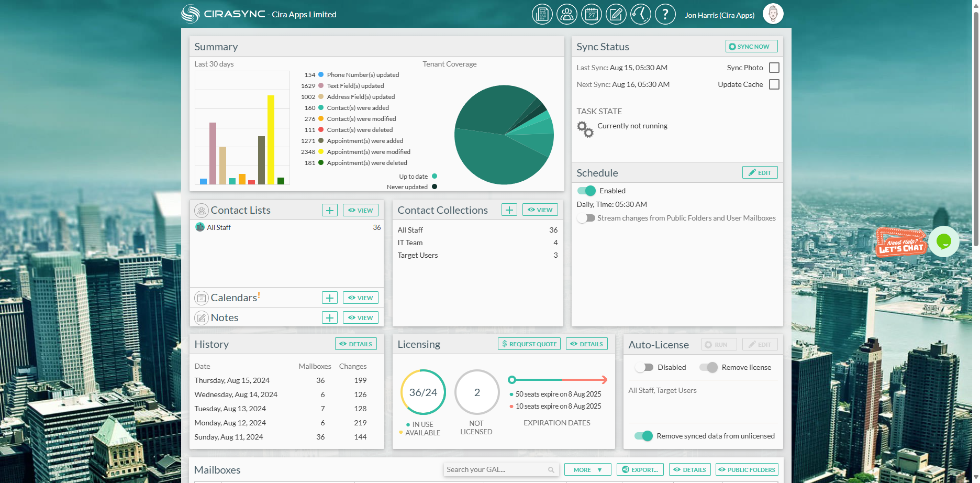Open the All Staff contact list
Viewport: 980px width, 483px height.
219,227
